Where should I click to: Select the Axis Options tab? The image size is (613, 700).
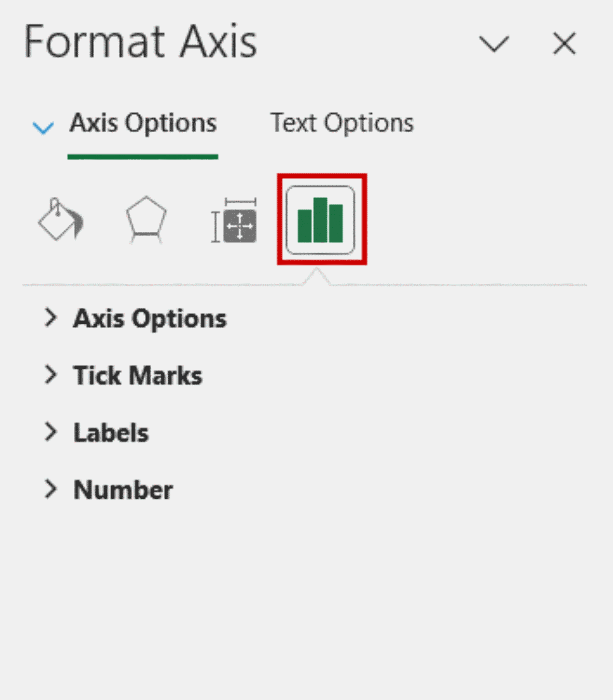(143, 124)
